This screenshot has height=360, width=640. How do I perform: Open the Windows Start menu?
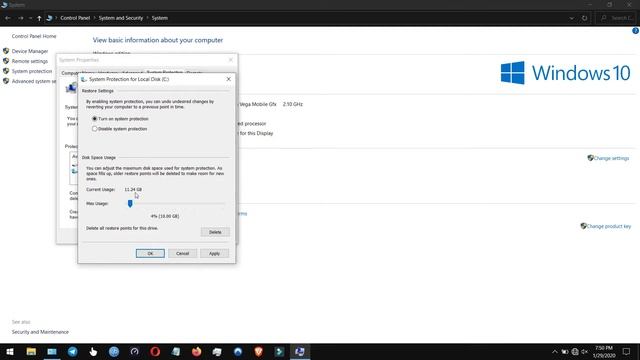pyautogui.click(x=10, y=352)
